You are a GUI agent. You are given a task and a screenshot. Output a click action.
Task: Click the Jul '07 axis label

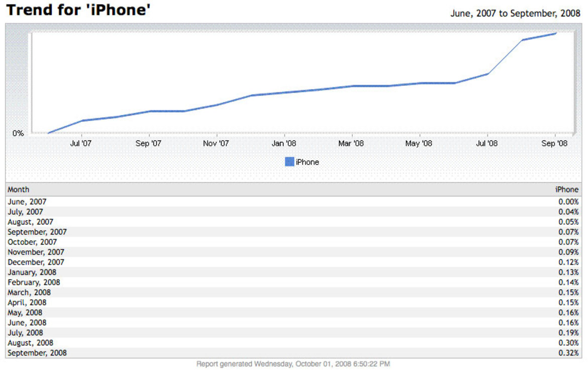tap(80, 143)
